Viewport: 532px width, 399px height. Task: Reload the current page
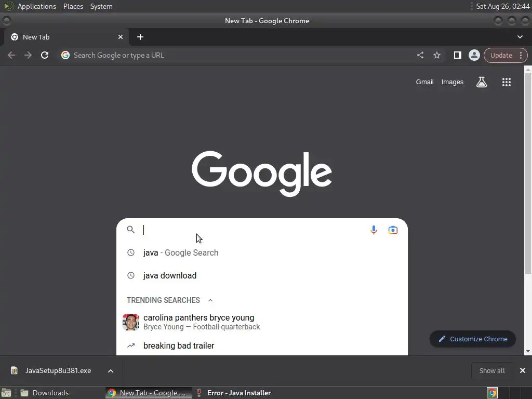(x=45, y=55)
